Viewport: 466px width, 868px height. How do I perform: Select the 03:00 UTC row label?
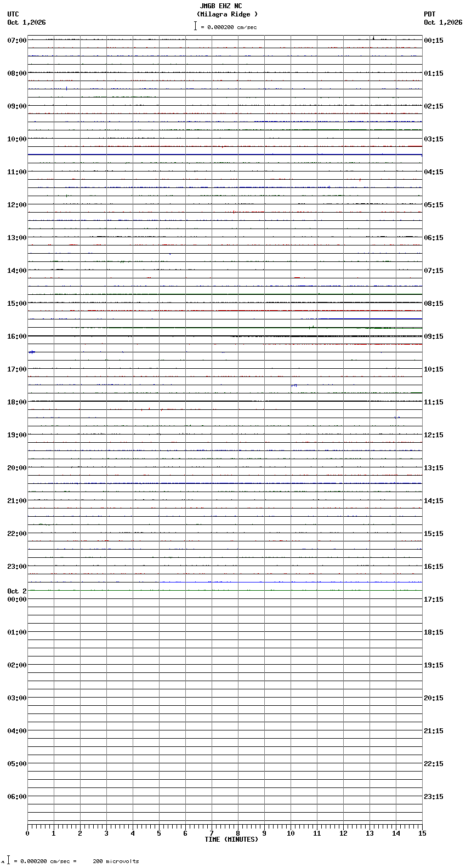17,698
